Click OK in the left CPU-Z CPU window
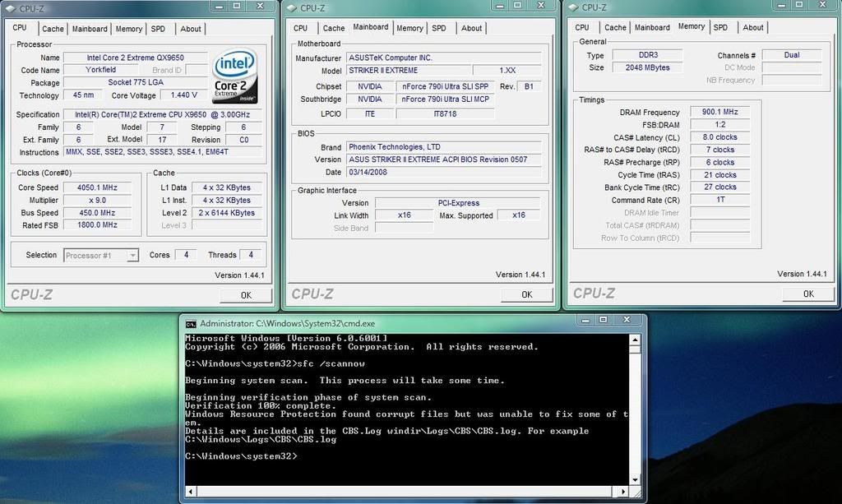 pyautogui.click(x=246, y=295)
